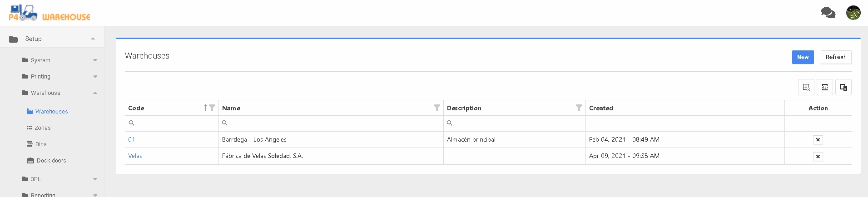Open the Description column filter icon
The height and width of the screenshot is (197, 868).
[x=579, y=108]
